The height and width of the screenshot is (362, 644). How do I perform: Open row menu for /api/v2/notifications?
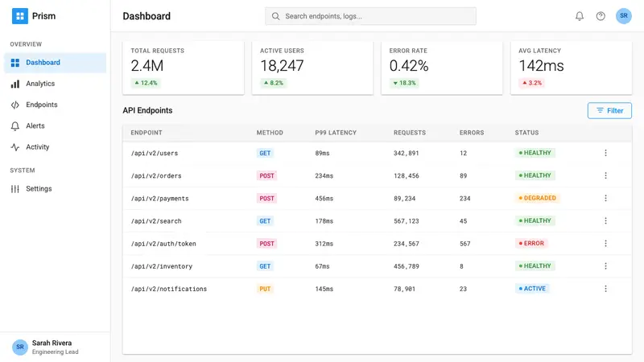point(605,289)
